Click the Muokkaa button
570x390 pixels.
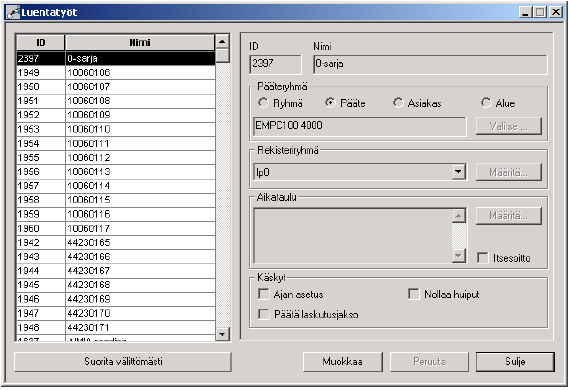(x=342, y=361)
